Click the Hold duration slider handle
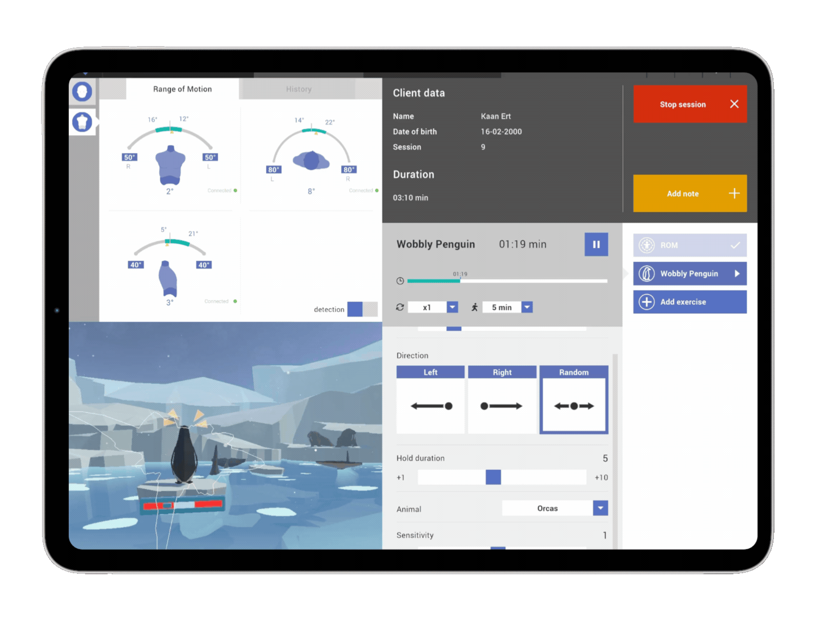The height and width of the screenshot is (629, 840). 493,477
